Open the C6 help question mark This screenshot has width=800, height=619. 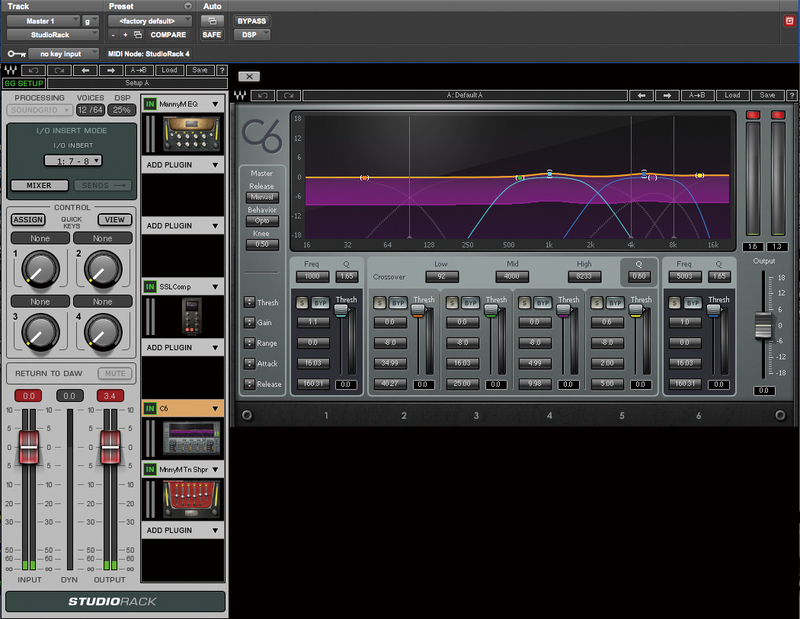791,95
